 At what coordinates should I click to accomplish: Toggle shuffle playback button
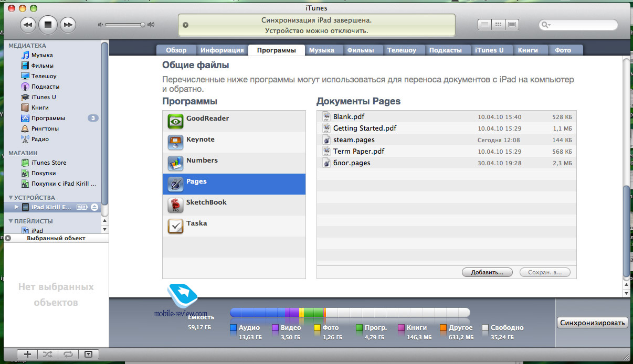pos(47,354)
